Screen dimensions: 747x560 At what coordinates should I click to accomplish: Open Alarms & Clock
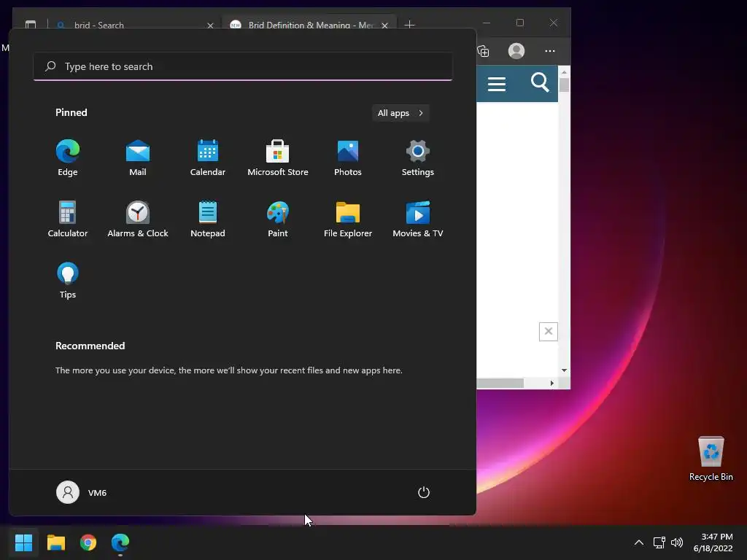coord(138,219)
